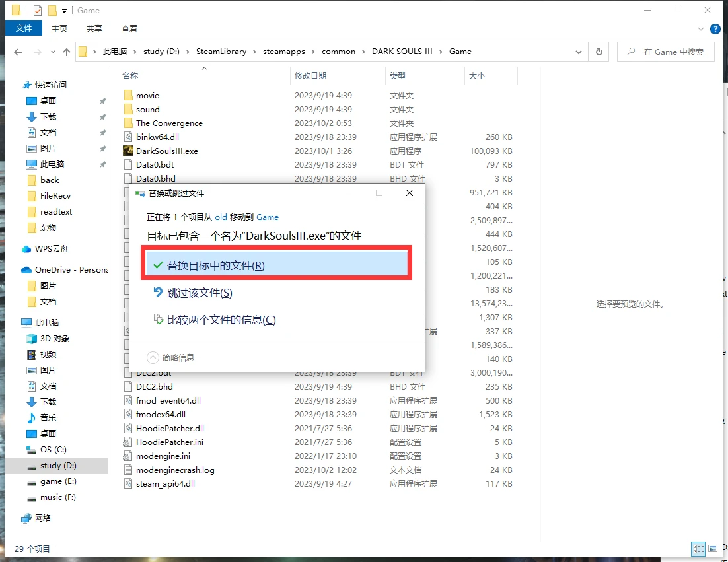Select steam_api64.dll file
This screenshot has width=728, height=562.
[x=165, y=484]
